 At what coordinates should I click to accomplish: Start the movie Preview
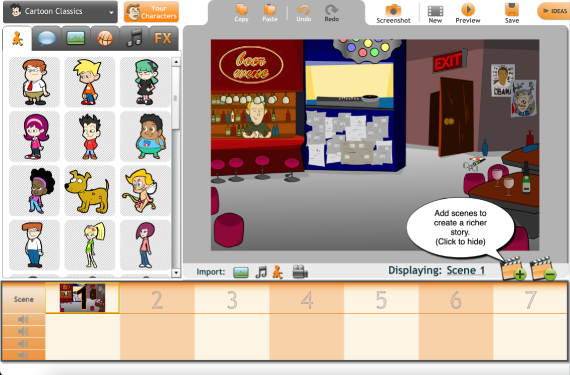click(468, 9)
